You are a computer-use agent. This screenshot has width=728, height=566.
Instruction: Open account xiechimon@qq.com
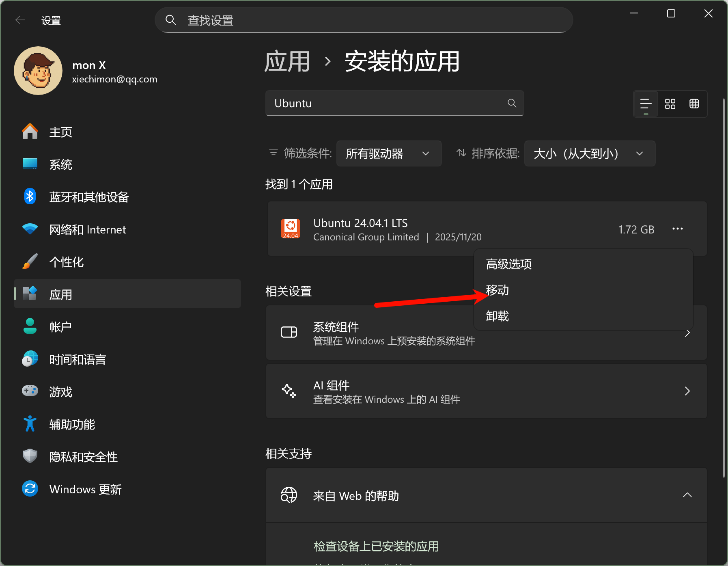[114, 79]
